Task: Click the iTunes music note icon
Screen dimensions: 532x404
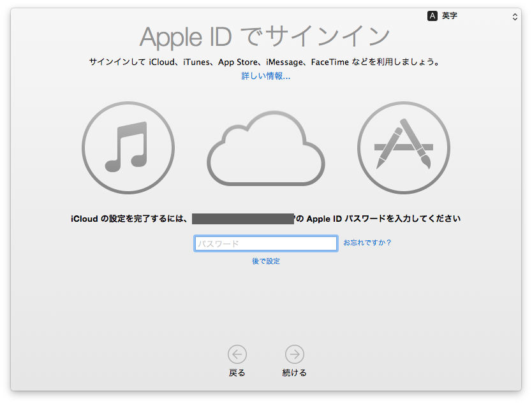Action: [x=128, y=148]
